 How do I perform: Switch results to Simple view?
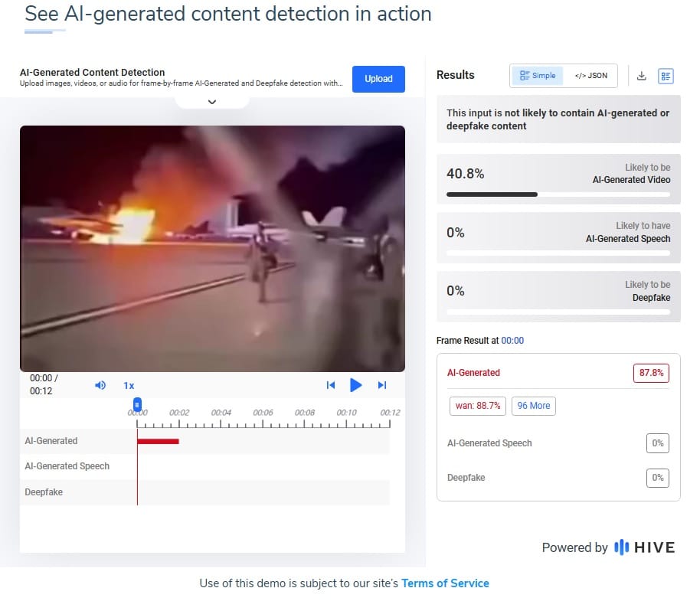538,76
